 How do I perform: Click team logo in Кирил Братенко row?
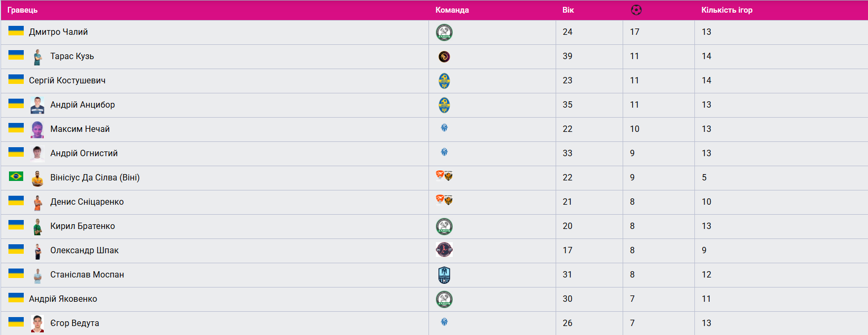click(x=444, y=226)
